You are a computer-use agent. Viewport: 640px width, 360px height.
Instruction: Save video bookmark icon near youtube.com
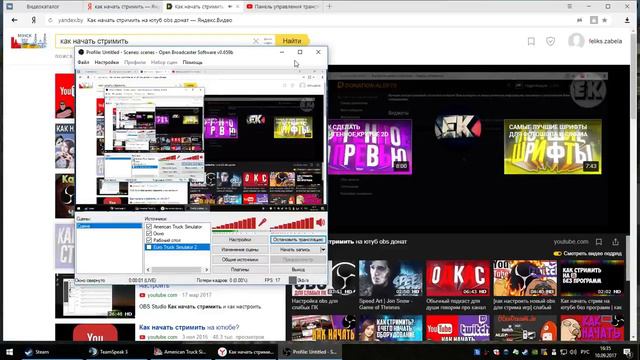tap(599, 242)
